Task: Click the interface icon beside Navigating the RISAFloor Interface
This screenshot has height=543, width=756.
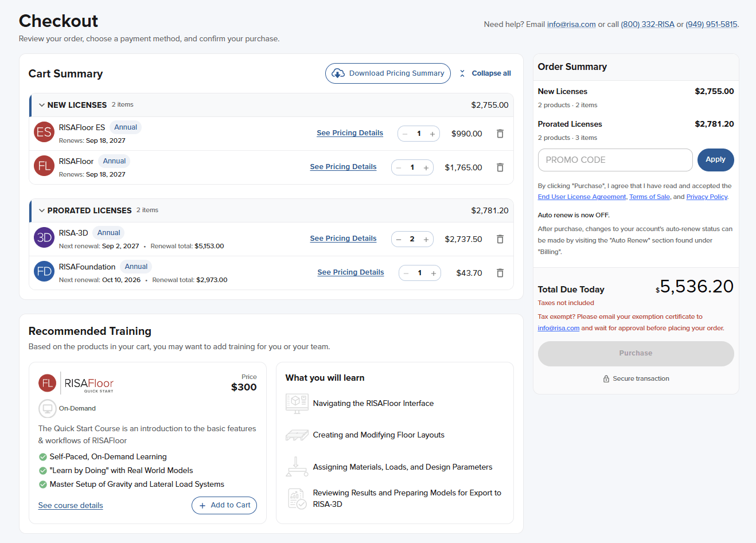Action: pos(297,403)
